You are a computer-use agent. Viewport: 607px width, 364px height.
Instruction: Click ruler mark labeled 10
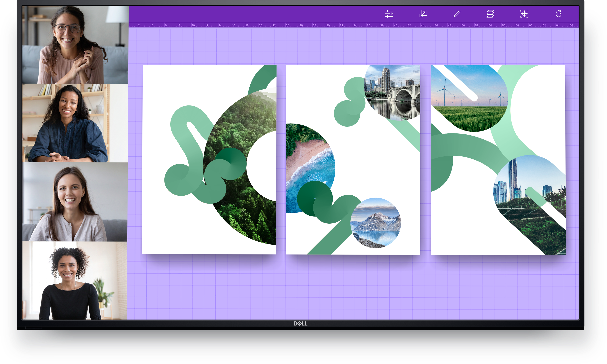click(193, 25)
